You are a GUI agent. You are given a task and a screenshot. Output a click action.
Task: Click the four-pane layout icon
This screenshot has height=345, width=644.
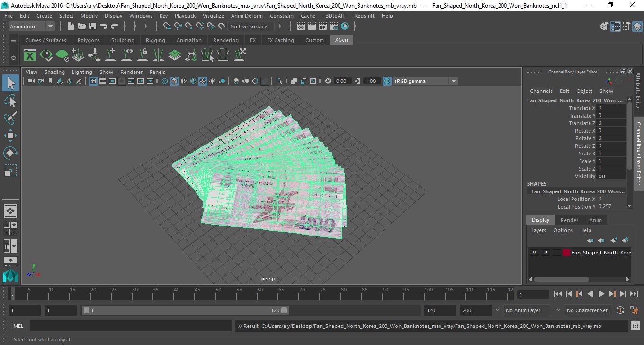click(10, 228)
